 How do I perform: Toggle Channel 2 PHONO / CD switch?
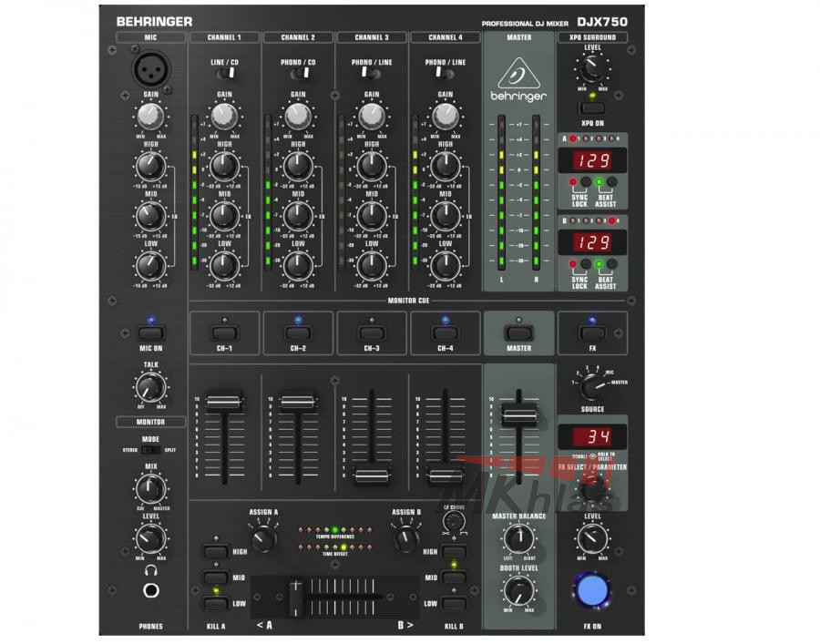point(300,74)
